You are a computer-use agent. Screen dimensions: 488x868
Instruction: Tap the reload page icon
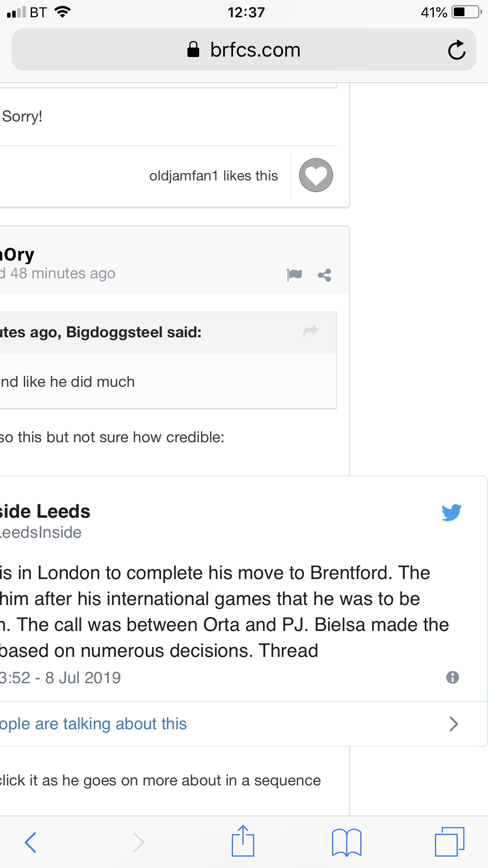coord(457,50)
